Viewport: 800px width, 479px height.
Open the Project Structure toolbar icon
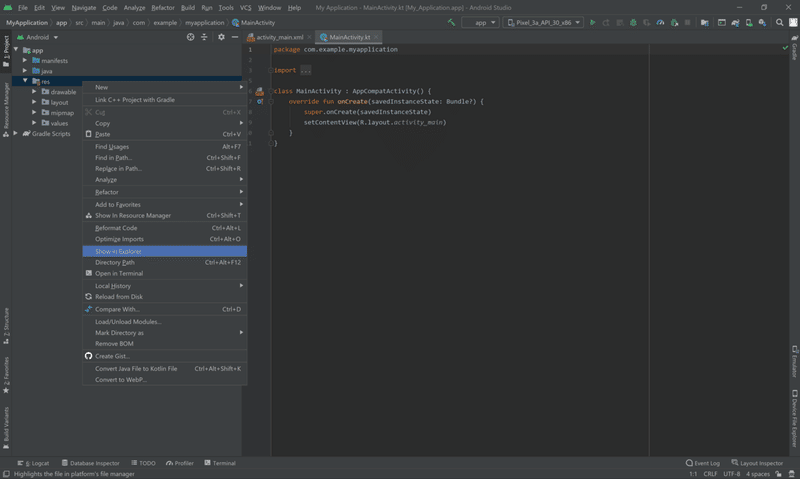[x=705, y=22]
